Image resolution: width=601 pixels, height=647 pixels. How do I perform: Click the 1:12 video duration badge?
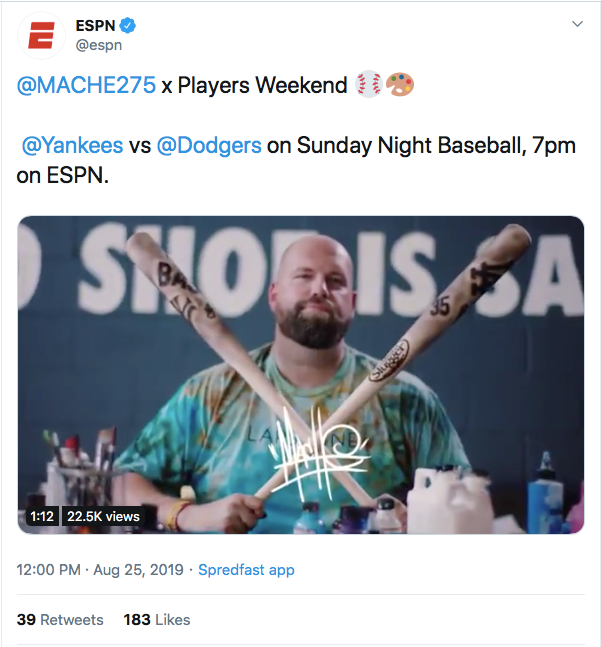pyautogui.click(x=41, y=516)
